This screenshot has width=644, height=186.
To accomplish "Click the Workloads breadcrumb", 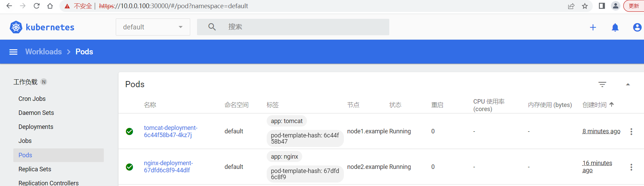I will [x=43, y=52].
